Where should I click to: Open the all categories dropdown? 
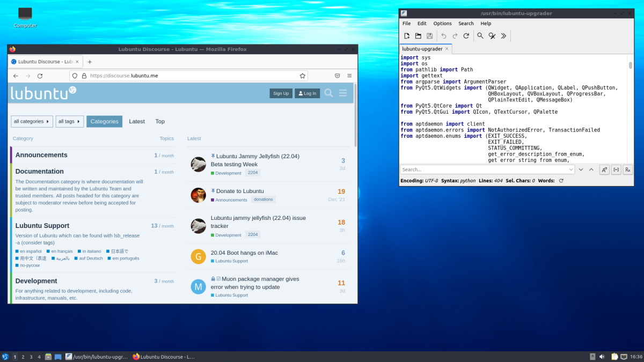[x=31, y=121]
